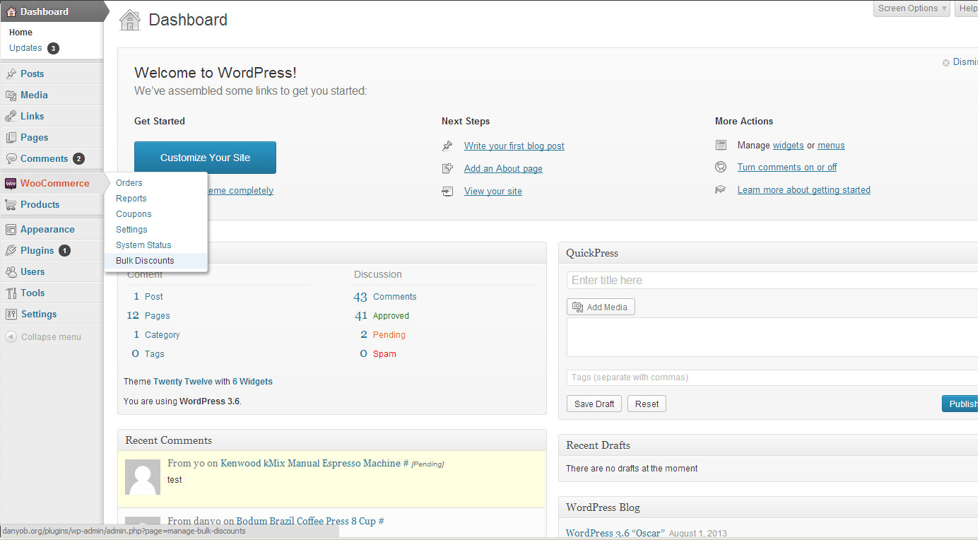Follow the Write your first blog post link
Screen dimensions: 980x540
[x=514, y=146]
